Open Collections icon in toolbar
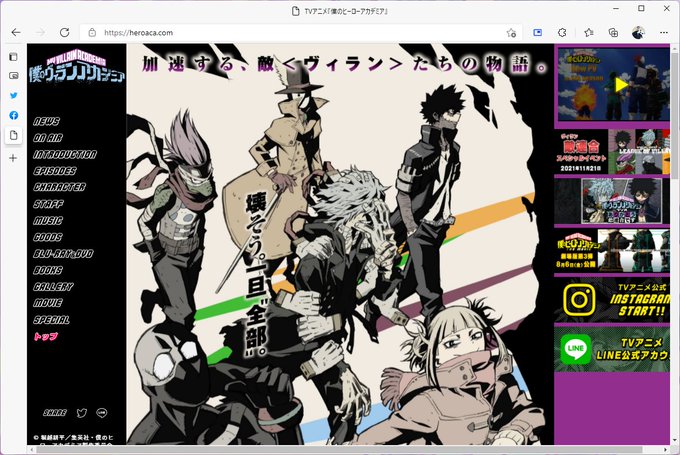 pyautogui.click(x=613, y=33)
